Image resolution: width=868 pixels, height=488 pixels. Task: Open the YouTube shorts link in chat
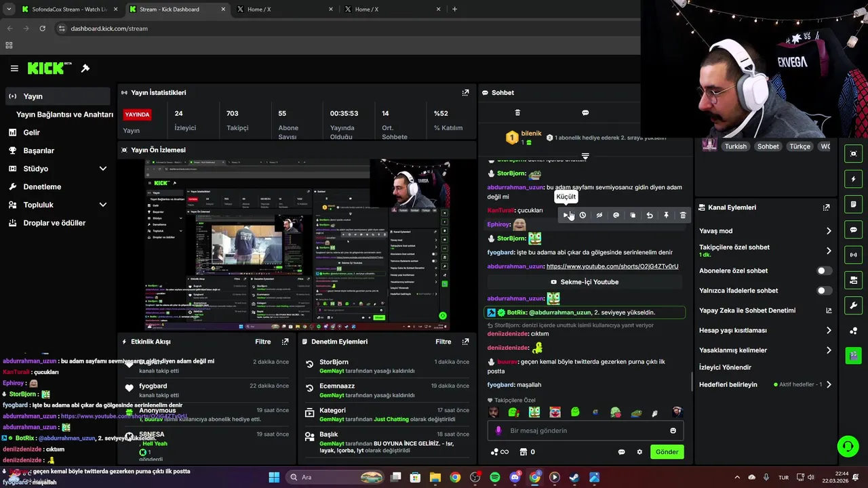tap(612, 266)
